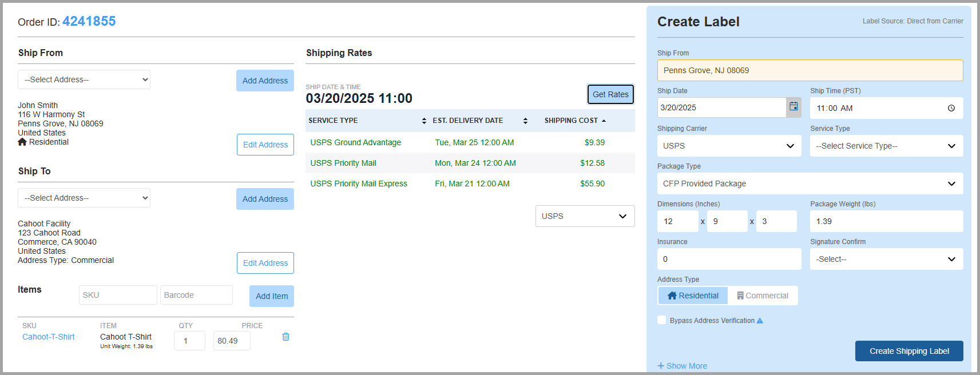The height and width of the screenshot is (375, 980).
Task: Click Package Weight field showing 1.39
Action: [886, 221]
